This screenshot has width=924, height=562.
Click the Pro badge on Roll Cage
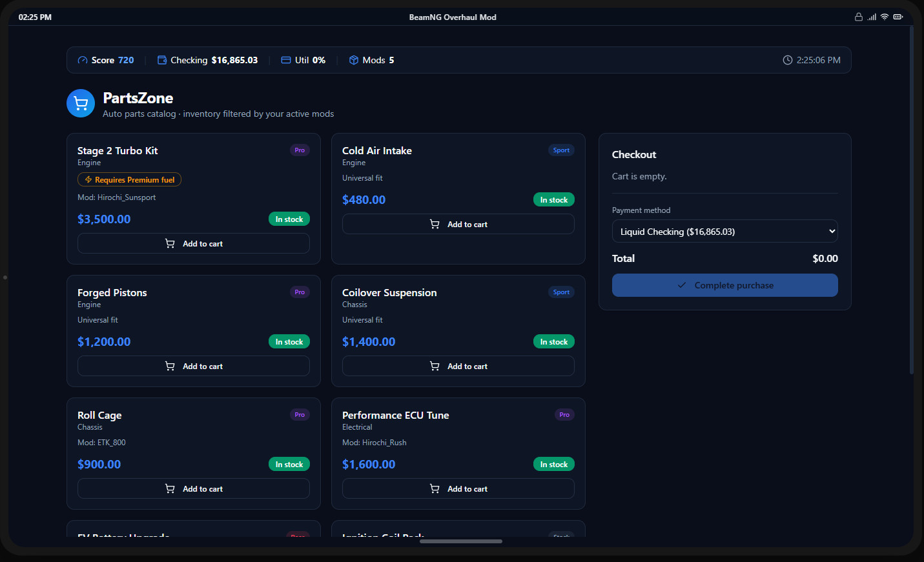tap(300, 415)
